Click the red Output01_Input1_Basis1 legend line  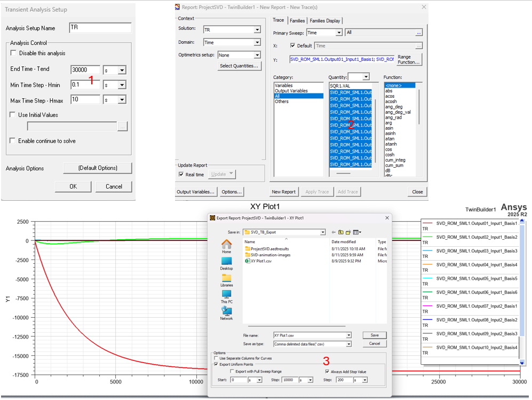click(427, 223)
